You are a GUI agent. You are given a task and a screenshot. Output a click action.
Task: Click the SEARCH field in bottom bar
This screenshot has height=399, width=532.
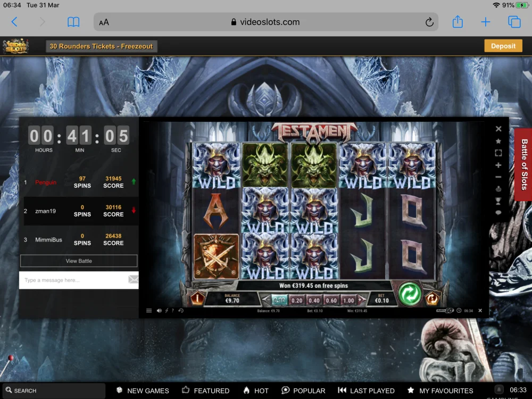(x=54, y=390)
